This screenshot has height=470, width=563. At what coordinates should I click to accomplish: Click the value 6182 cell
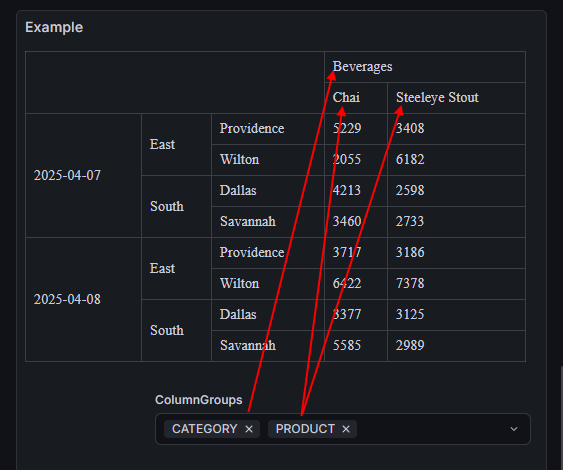[x=456, y=160]
